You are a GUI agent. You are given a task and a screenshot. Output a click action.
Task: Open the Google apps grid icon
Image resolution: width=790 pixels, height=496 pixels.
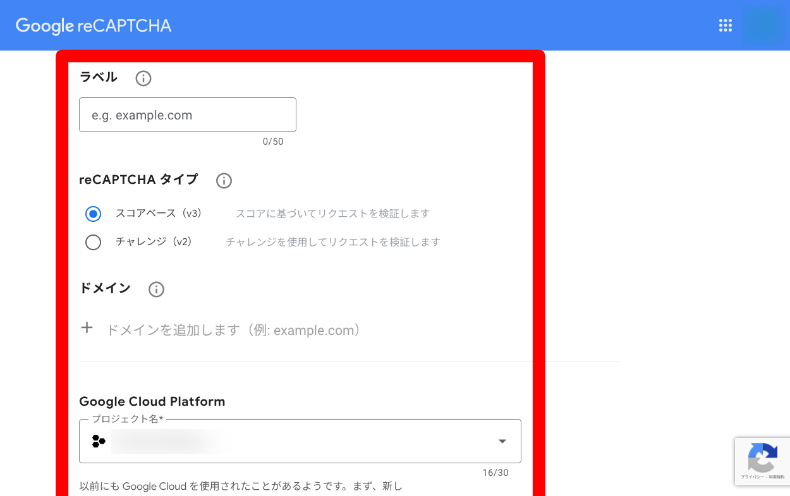point(725,26)
